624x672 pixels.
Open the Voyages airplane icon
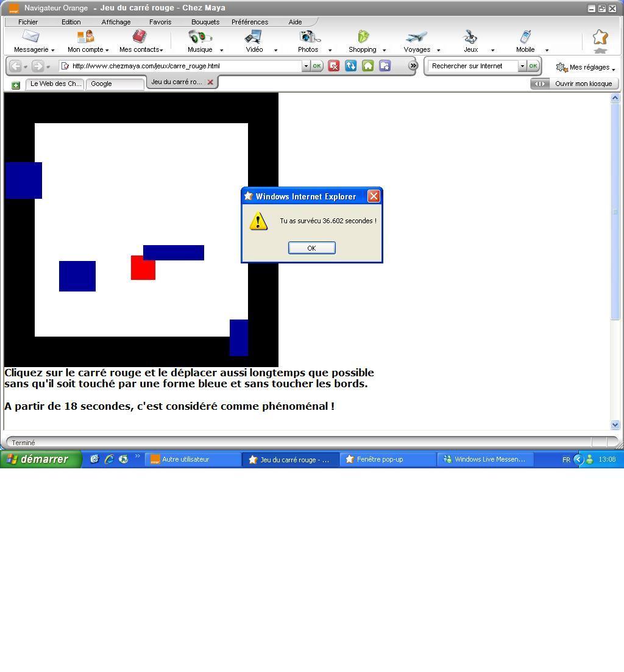click(417, 37)
